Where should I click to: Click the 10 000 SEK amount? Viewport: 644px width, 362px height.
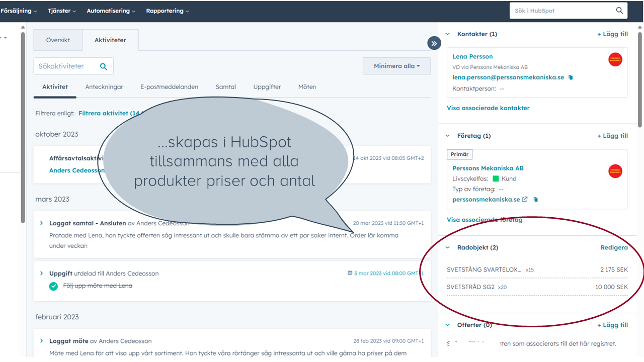coord(611,287)
